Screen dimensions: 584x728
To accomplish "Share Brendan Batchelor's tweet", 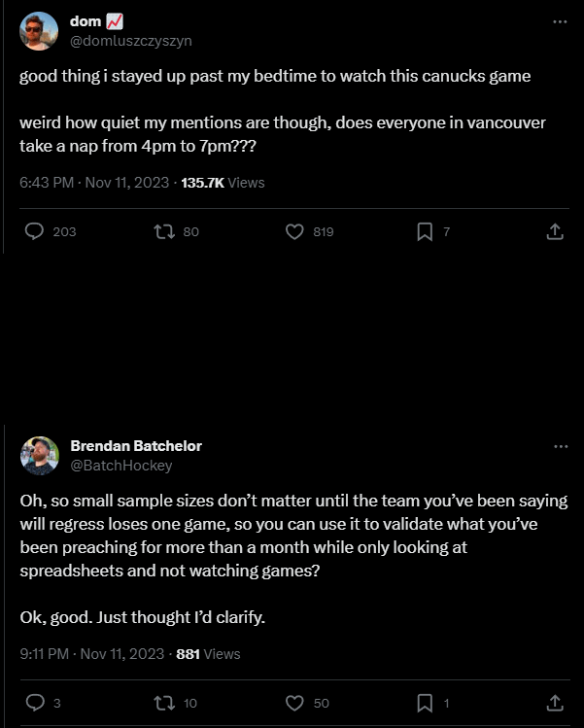I will click(555, 702).
